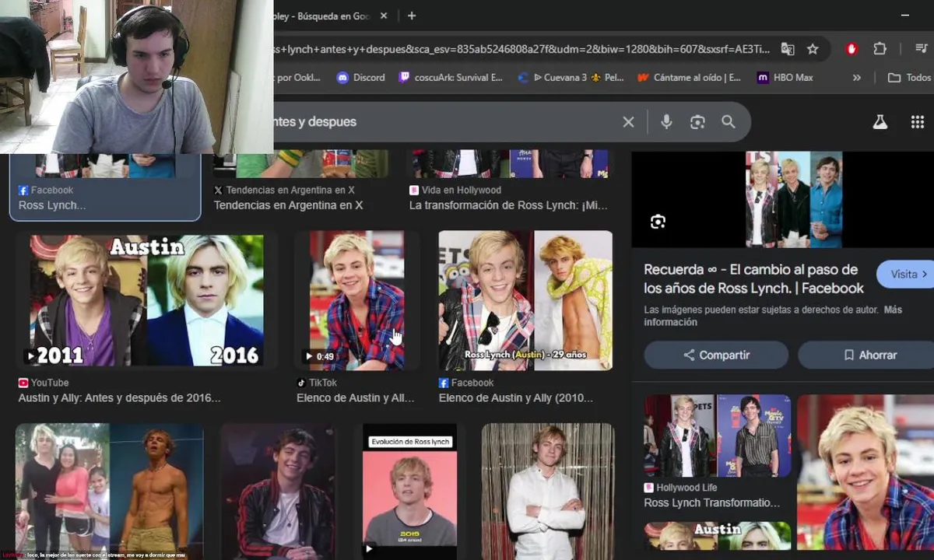Open the leather jacket smiling image
Viewport: 934px width, 560px height.
point(278,492)
